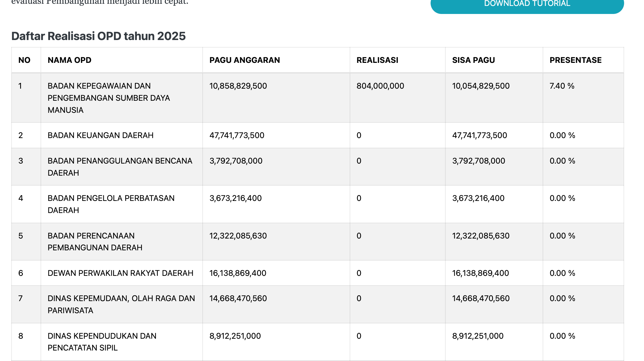Click the SISA PAGU column header

click(x=473, y=60)
